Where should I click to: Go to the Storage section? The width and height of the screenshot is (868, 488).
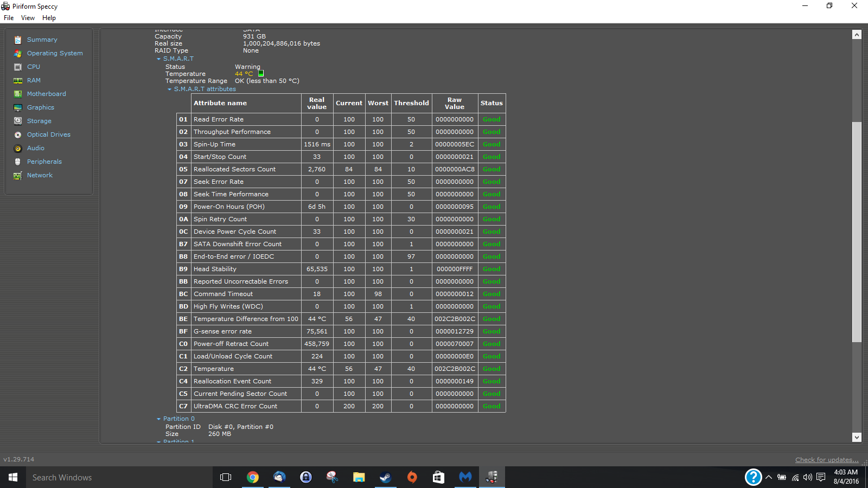(x=39, y=121)
